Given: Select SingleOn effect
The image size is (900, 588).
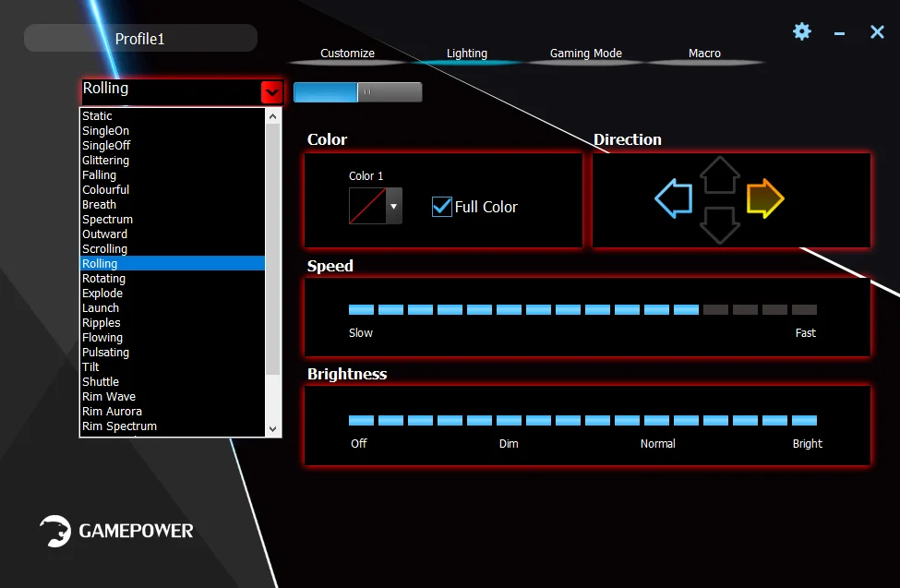Looking at the screenshot, I should click(173, 131).
